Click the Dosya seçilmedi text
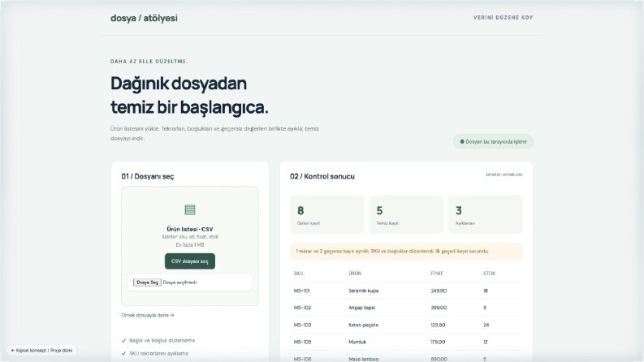This screenshot has height=362, width=644. (x=179, y=282)
